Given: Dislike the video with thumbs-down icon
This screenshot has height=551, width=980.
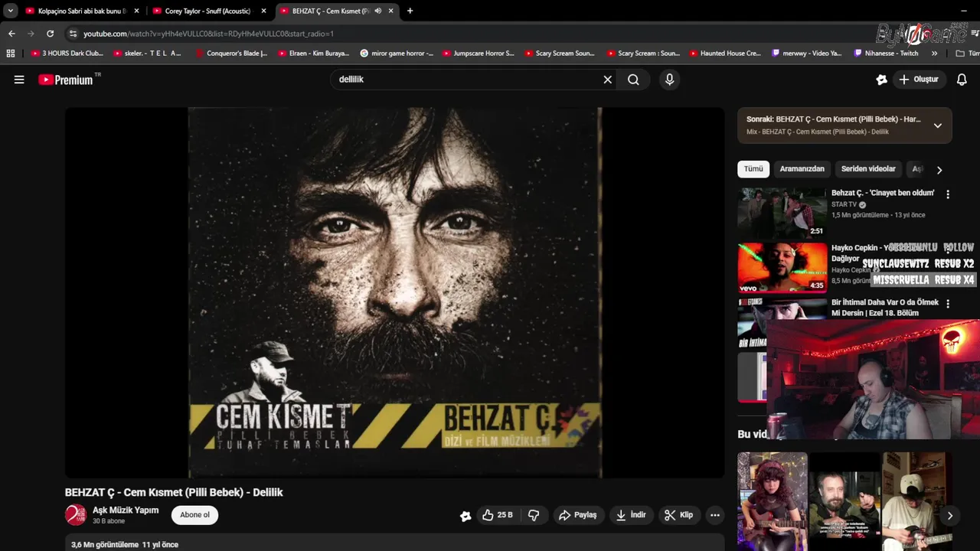Looking at the screenshot, I should point(534,515).
